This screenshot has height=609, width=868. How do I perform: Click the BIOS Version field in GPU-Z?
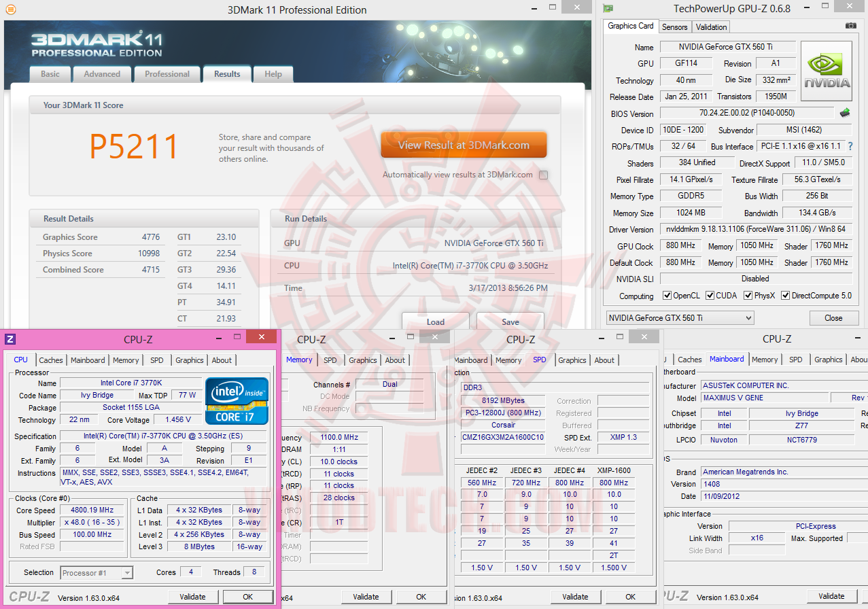(747, 113)
